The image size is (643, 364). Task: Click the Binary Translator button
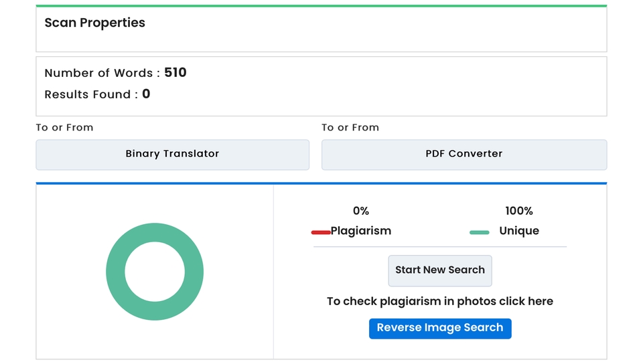[x=172, y=154]
